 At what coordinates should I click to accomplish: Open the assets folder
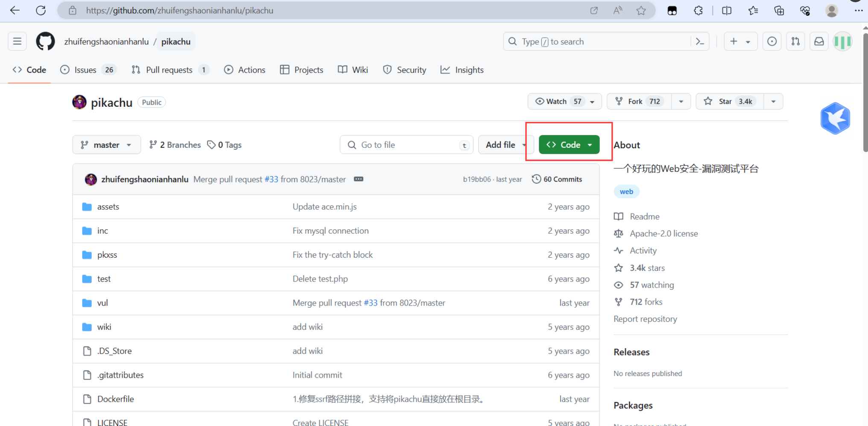tap(108, 207)
